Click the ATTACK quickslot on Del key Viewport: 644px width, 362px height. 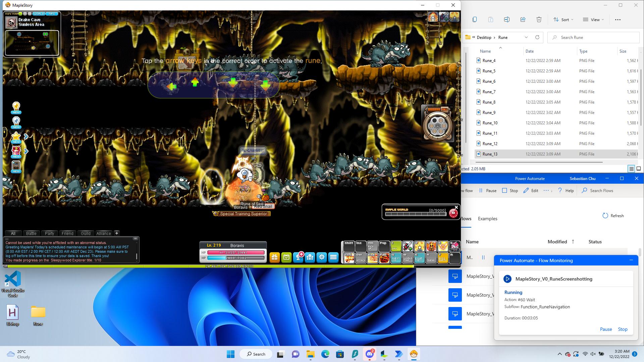point(361,258)
